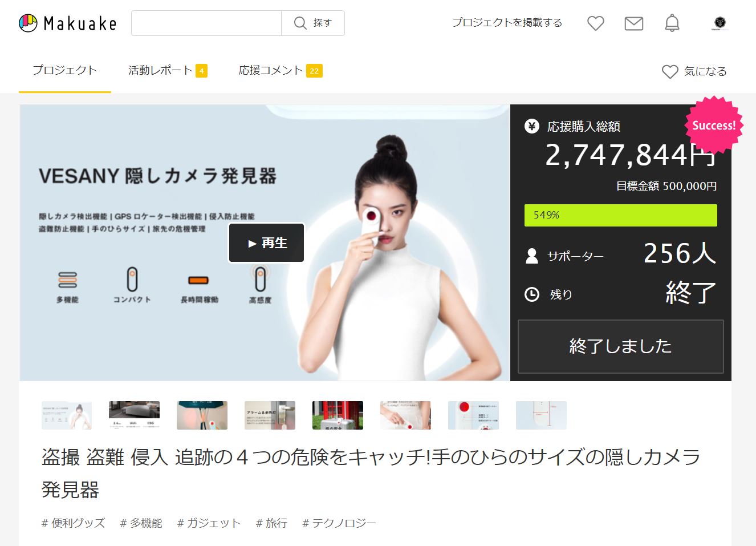Image resolution: width=756 pixels, height=546 pixels.
Task: Click the 残り clock icon
Action: click(532, 294)
